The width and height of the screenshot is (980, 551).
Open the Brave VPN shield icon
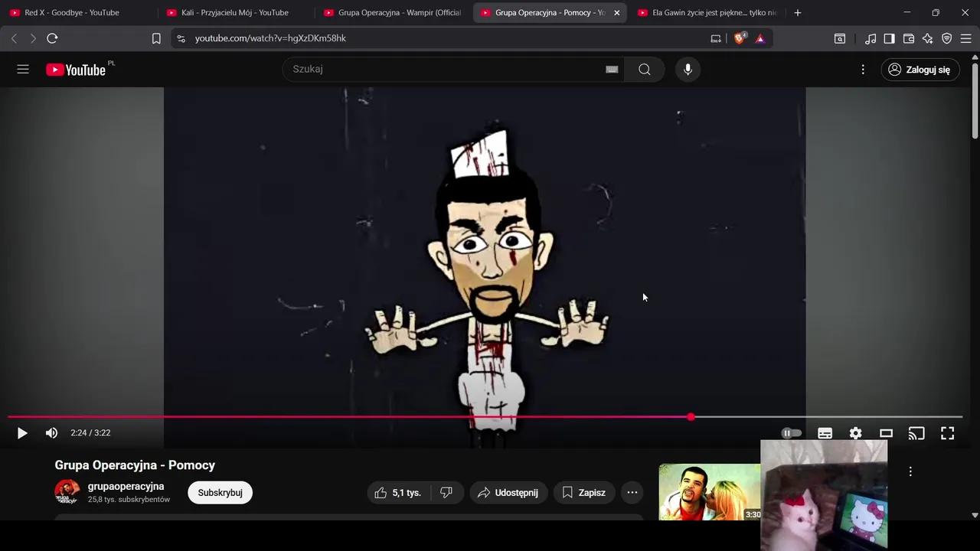point(947,38)
